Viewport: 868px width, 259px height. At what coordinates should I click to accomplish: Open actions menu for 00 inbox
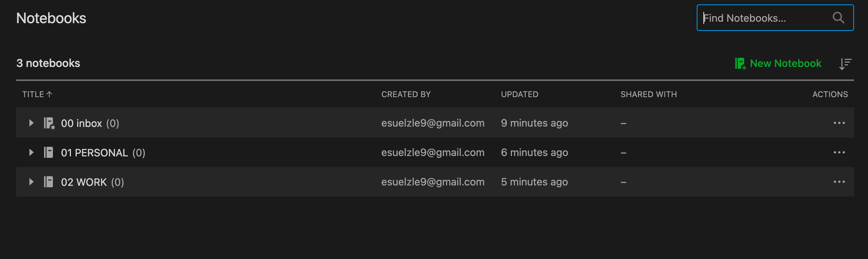839,123
